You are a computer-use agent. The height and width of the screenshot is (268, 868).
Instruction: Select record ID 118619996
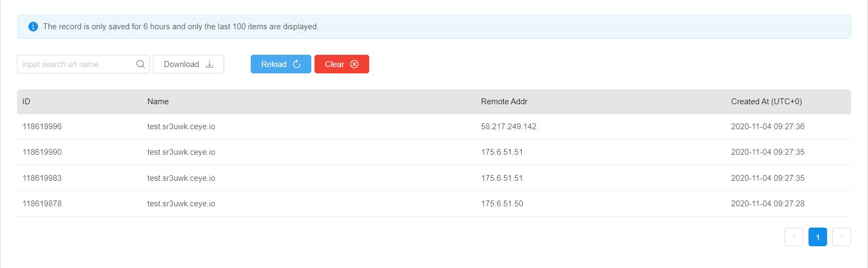coord(42,127)
